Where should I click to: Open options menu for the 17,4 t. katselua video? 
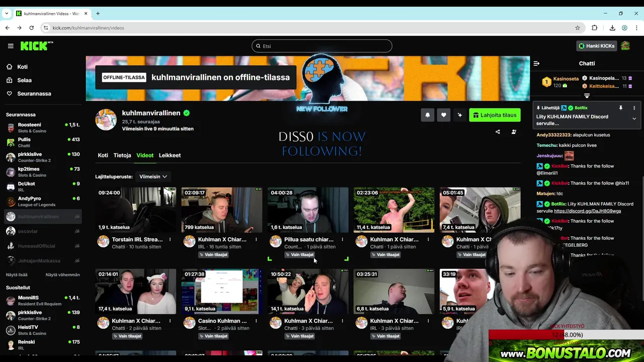[x=170, y=321]
